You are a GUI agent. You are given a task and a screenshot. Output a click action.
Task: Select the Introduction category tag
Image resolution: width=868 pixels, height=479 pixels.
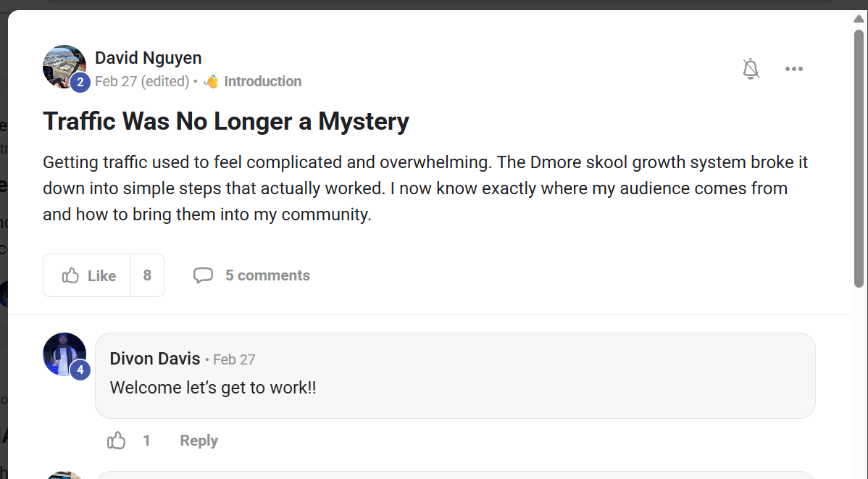point(262,81)
